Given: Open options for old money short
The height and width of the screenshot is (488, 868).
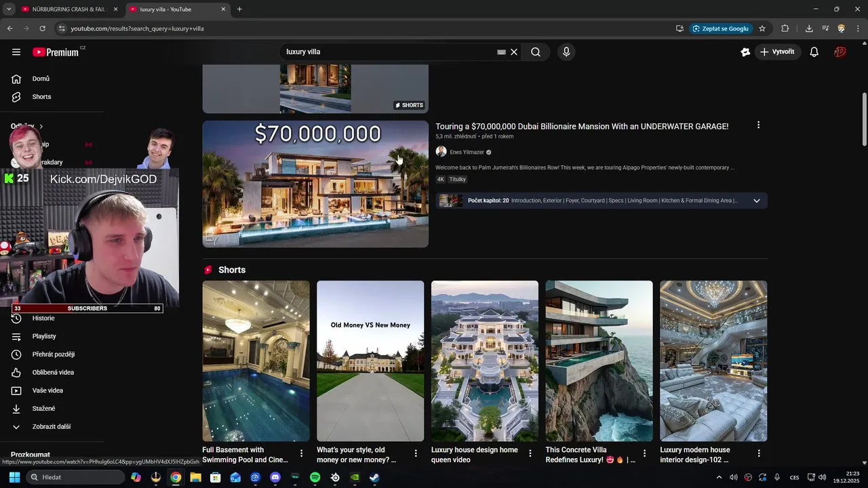Looking at the screenshot, I should pos(416,453).
